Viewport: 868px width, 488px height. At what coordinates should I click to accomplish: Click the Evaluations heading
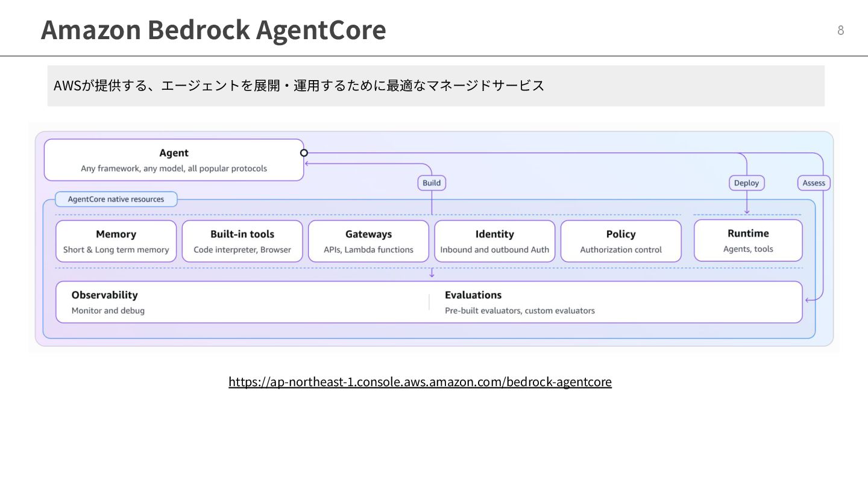point(473,295)
